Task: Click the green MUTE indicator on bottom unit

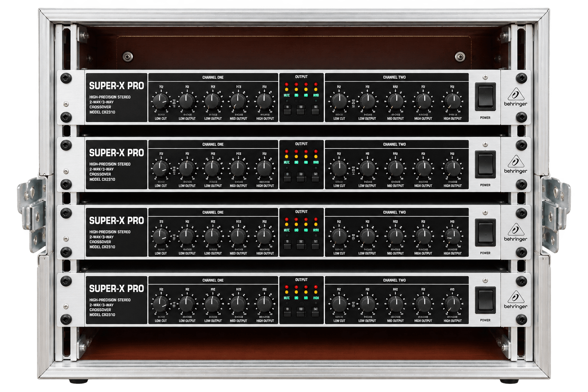Action: click(287, 298)
